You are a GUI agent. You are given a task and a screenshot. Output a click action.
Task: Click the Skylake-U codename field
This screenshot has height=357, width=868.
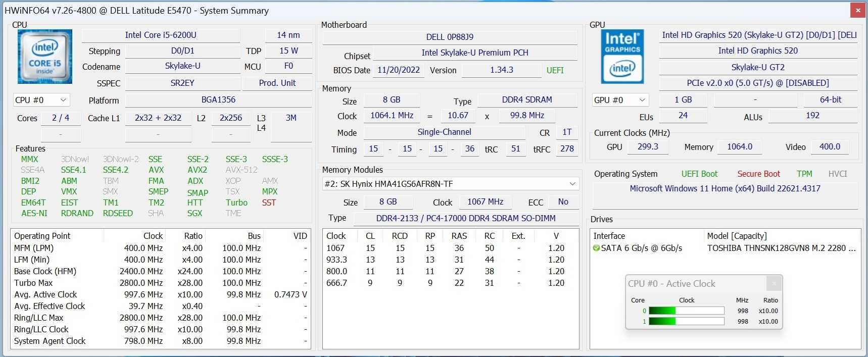pos(182,66)
